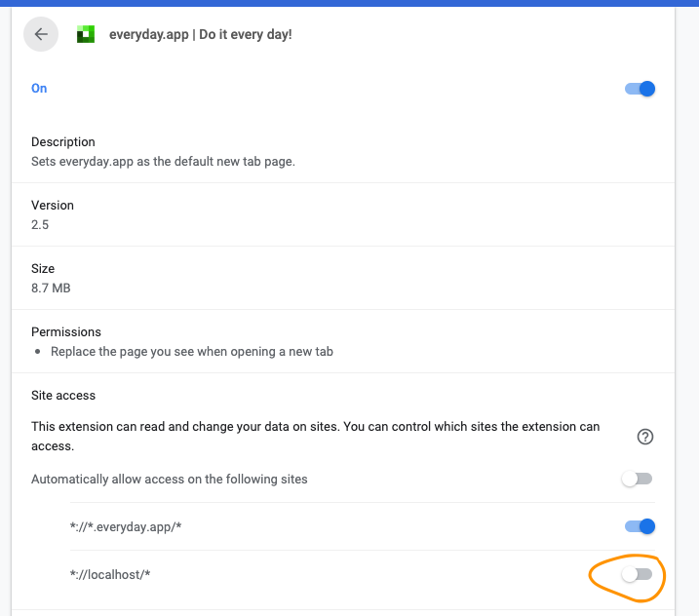Select the *://localhost/* site pattern text
Viewport: 699px width, 616px height.
pyautogui.click(x=110, y=574)
